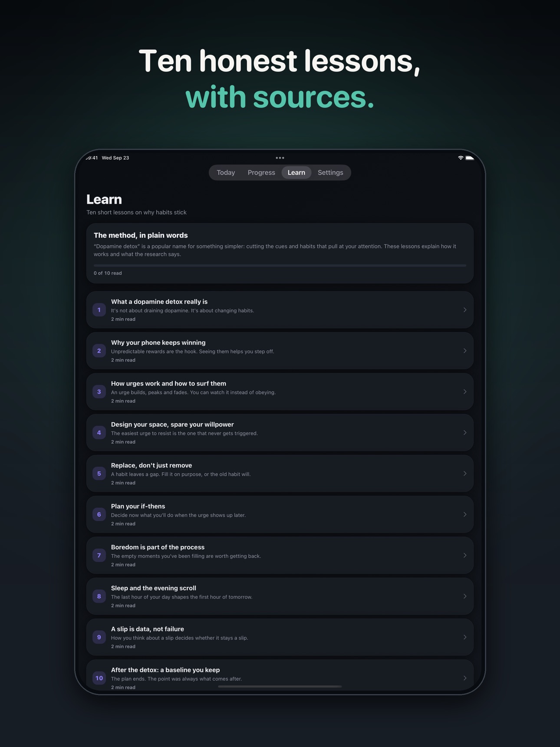Open chevron for 'After the detox' lesson
Image resolution: width=560 pixels, height=747 pixels.
465,678
